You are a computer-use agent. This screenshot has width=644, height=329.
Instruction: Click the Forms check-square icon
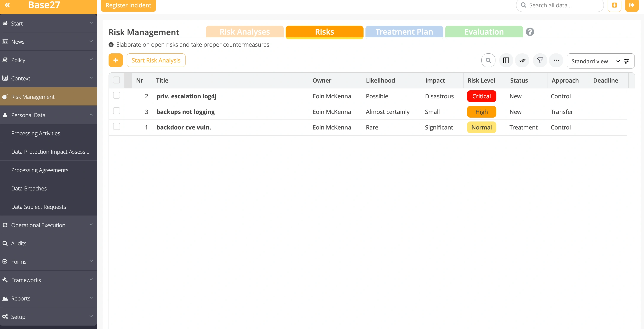tap(5, 262)
